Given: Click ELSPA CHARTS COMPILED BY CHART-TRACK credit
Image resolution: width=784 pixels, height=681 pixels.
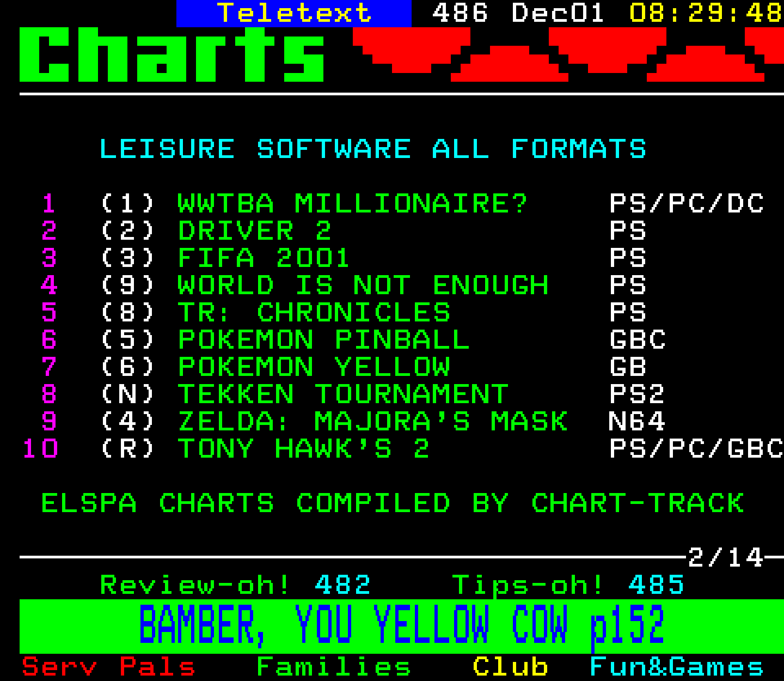Looking at the screenshot, I should pos(393,503).
